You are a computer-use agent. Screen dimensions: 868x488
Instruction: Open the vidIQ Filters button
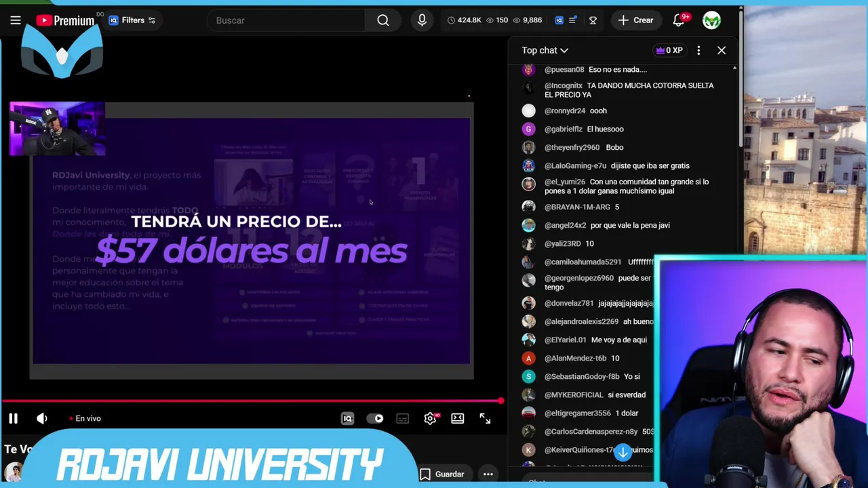click(x=133, y=20)
